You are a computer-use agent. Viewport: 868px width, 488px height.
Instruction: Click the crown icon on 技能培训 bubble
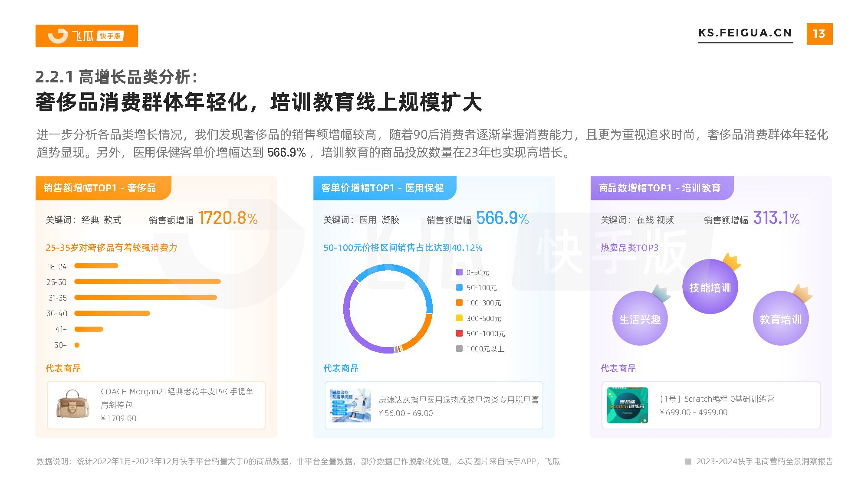click(733, 262)
